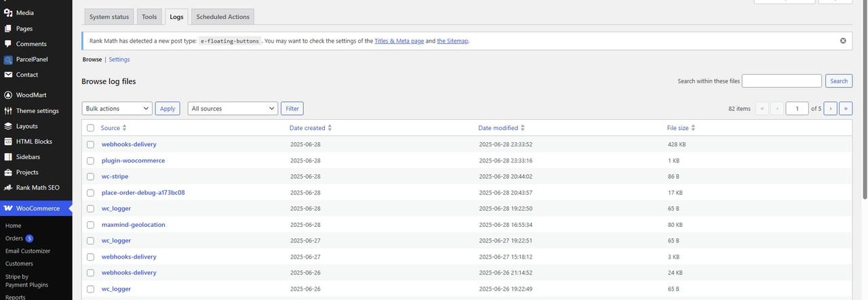Click the disabled previous page arrow

point(777,108)
